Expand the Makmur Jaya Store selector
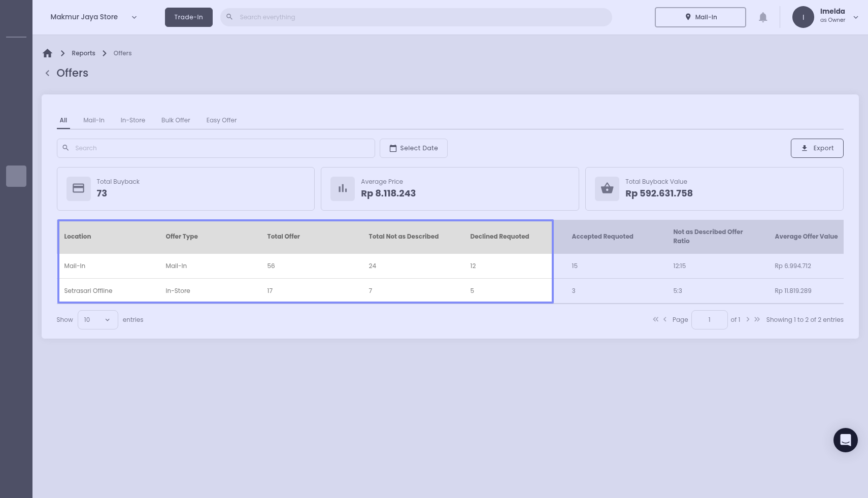Screen dimensions: 868x498 coord(134,17)
